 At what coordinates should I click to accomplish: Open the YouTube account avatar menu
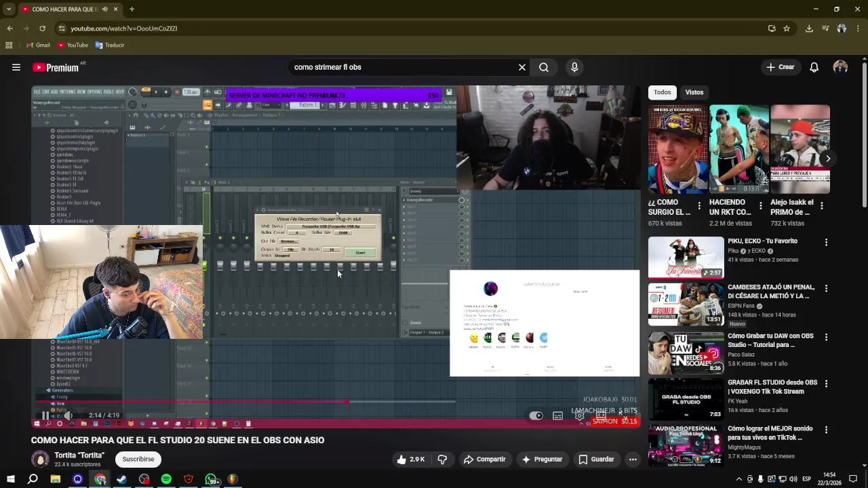[x=840, y=67]
